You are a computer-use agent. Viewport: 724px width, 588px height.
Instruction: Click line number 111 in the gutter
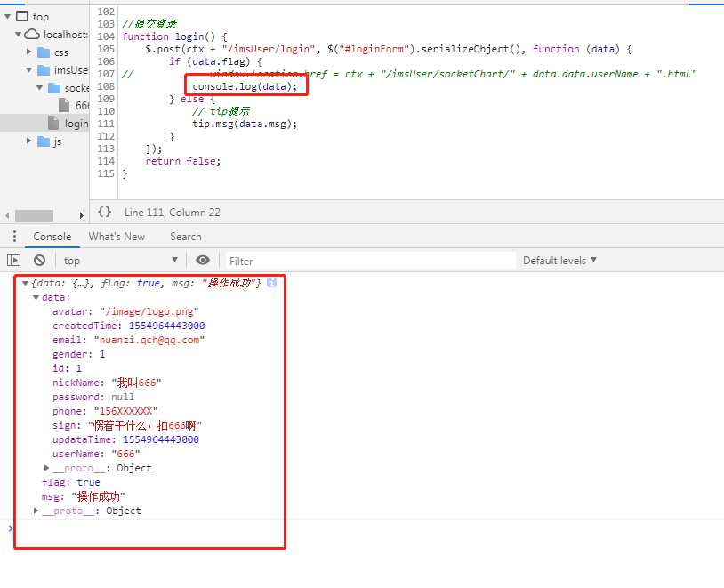click(x=106, y=124)
